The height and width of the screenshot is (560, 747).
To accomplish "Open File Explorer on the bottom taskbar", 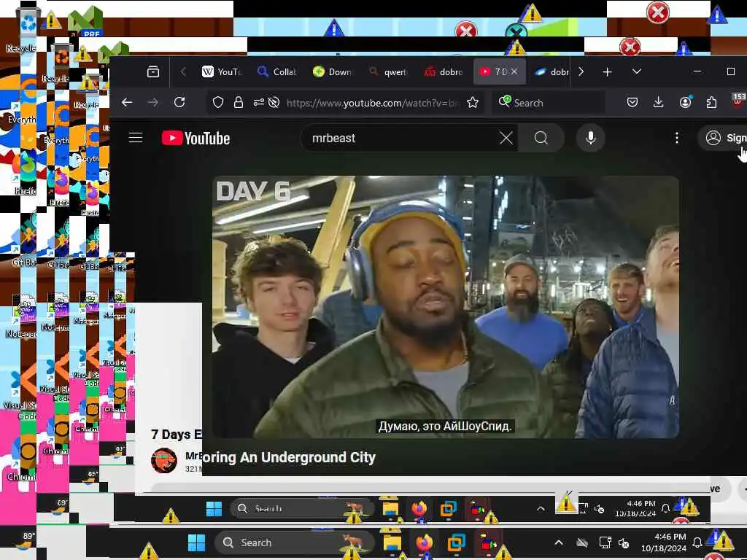I will pyautogui.click(x=392, y=542).
